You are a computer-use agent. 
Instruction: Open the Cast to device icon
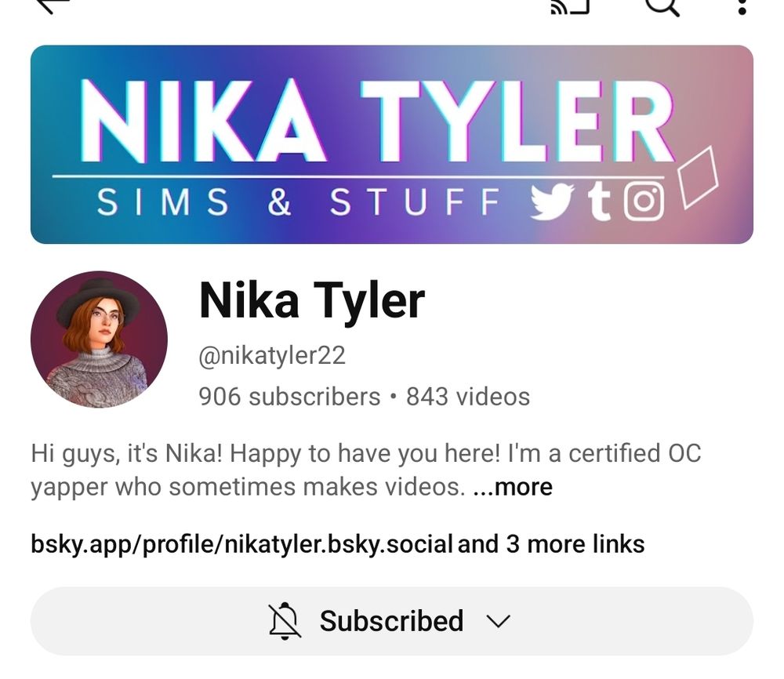click(569, 6)
